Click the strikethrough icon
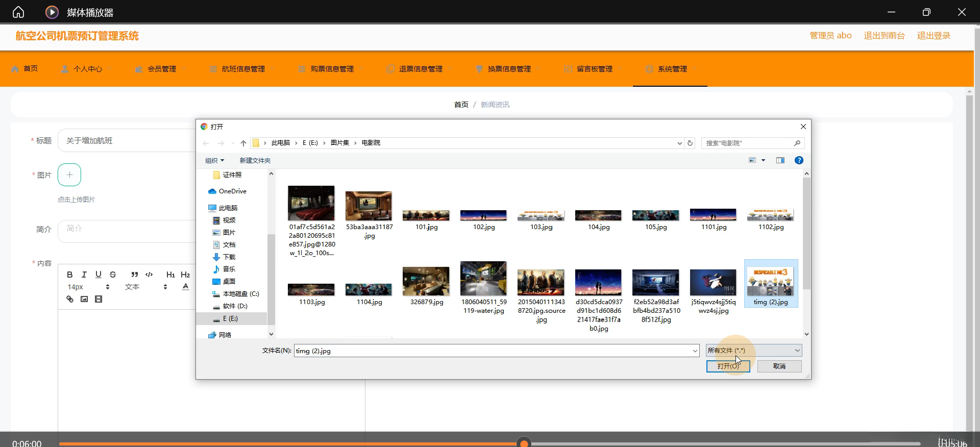This screenshot has height=447, width=980. [113, 275]
